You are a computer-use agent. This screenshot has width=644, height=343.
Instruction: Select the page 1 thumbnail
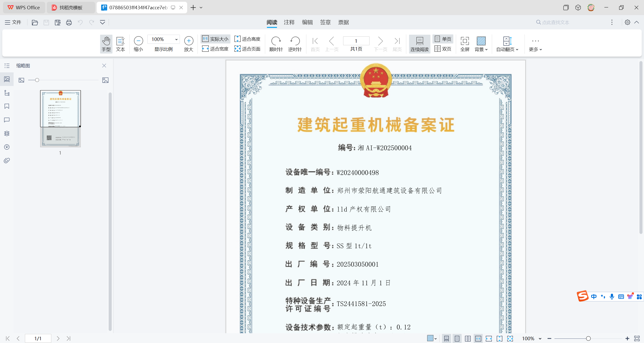(x=60, y=119)
